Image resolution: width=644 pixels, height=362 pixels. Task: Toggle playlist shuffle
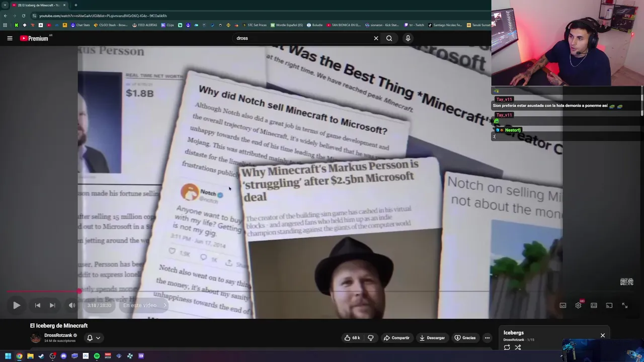point(518,347)
